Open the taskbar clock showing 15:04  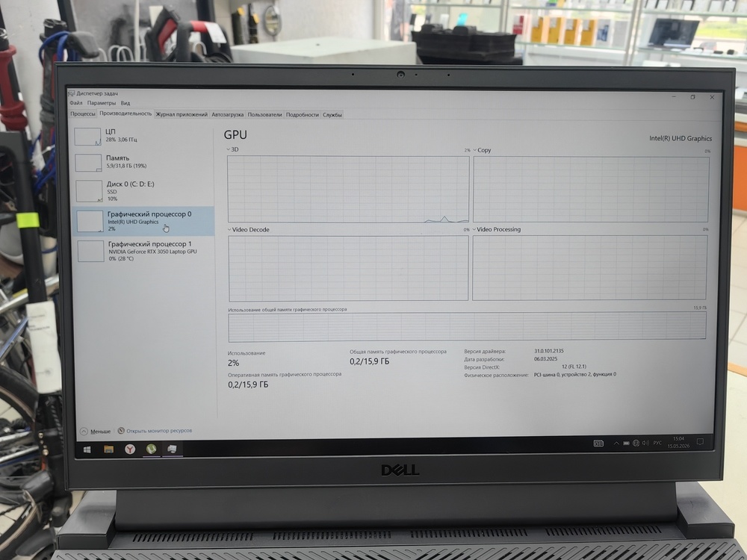point(678,442)
